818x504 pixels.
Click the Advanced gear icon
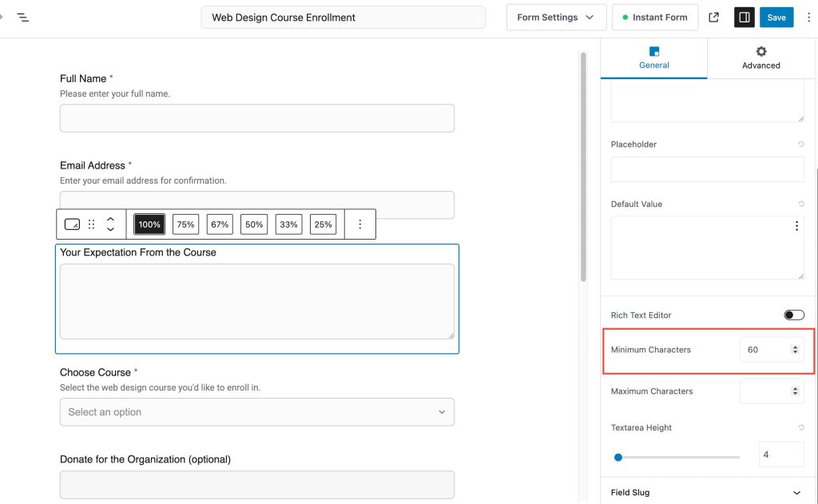coord(761,51)
